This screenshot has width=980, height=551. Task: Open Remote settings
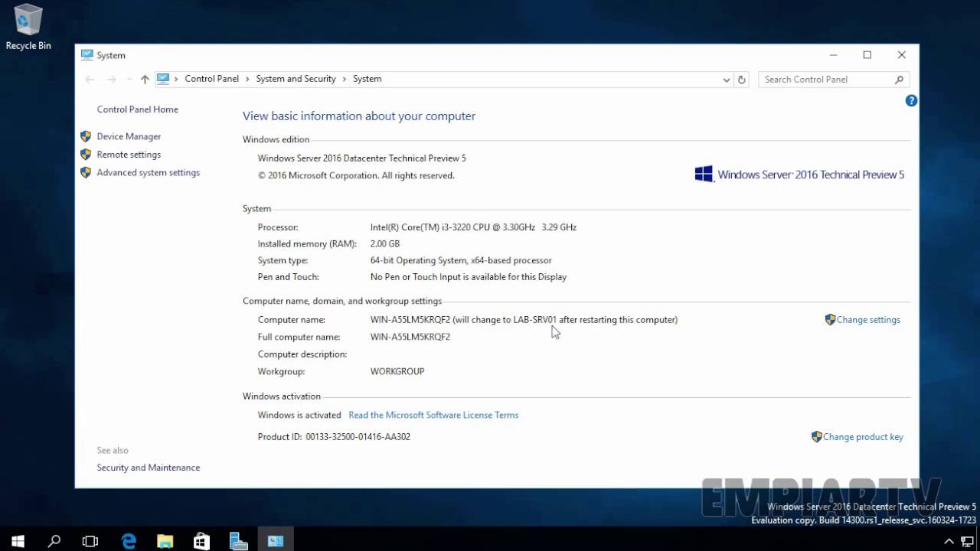point(129,155)
